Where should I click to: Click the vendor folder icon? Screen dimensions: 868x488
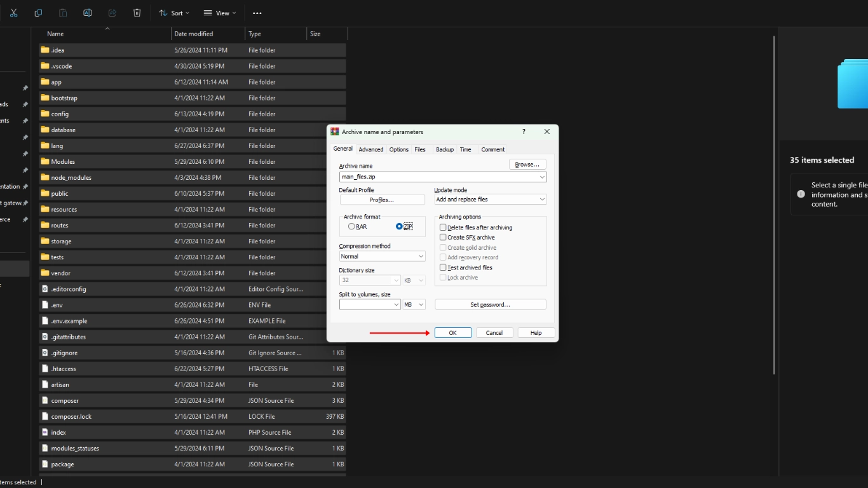(44, 273)
